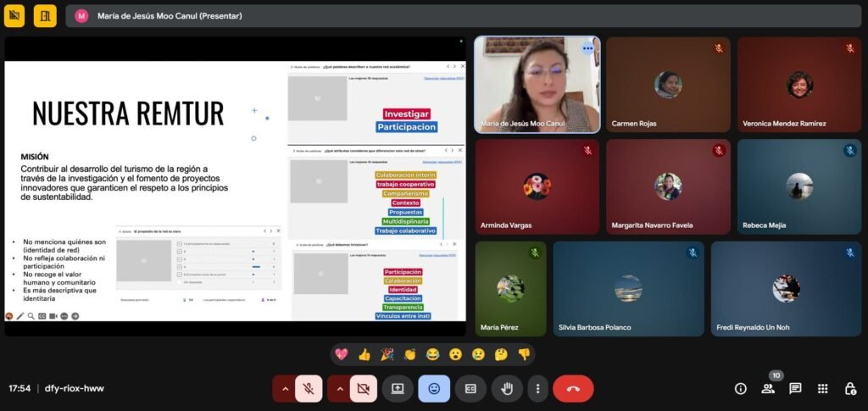Open options on Maria de Jesús tile
The width and height of the screenshot is (868, 411).
pos(587,48)
